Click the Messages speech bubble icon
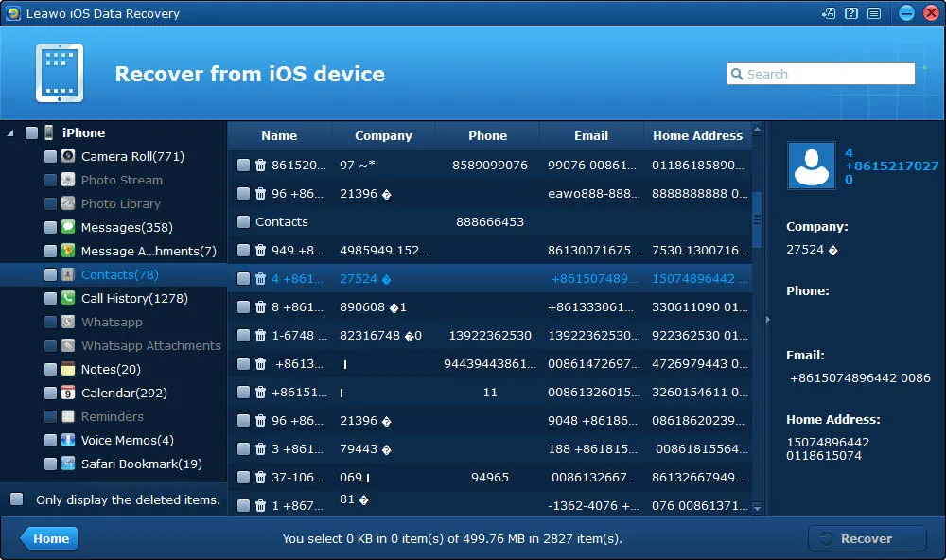 pyautogui.click(x=68, y=227)
